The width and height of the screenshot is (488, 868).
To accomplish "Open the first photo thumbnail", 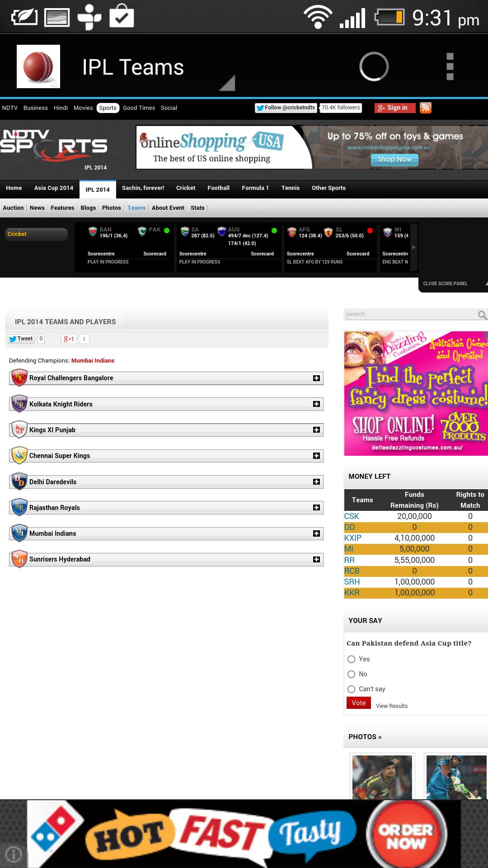I will (382, 777).
